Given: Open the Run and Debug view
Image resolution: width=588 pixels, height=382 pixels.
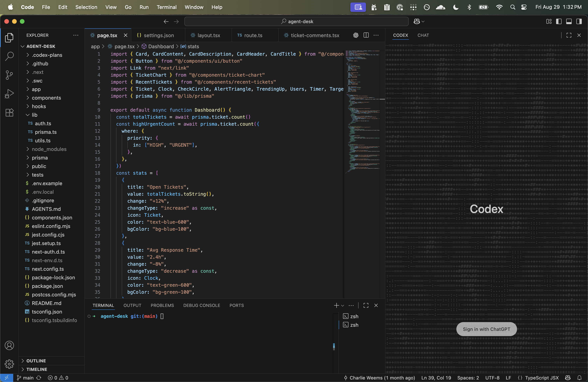Looking at the screenshot, I should [x=9, y=94].
